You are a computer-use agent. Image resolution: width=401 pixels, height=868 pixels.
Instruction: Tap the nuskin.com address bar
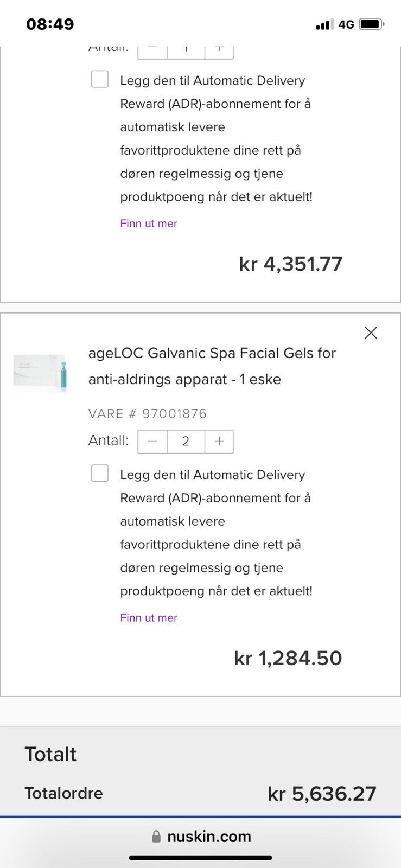tap(209, 837)
